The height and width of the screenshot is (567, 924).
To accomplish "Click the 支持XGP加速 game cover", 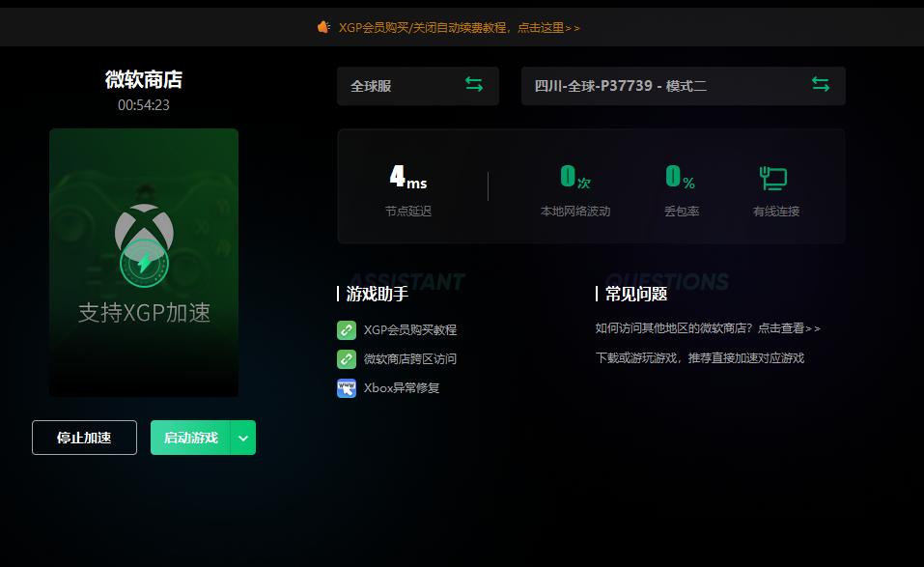I will click(143, 263).
